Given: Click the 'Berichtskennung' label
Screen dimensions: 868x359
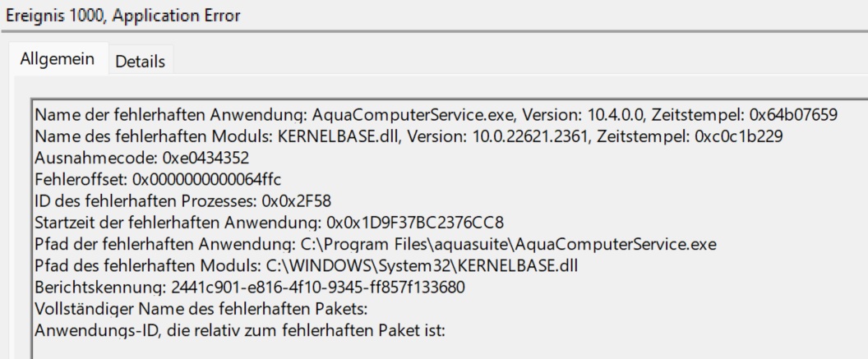Looking at the screenshot, I should tap(89, 288).
